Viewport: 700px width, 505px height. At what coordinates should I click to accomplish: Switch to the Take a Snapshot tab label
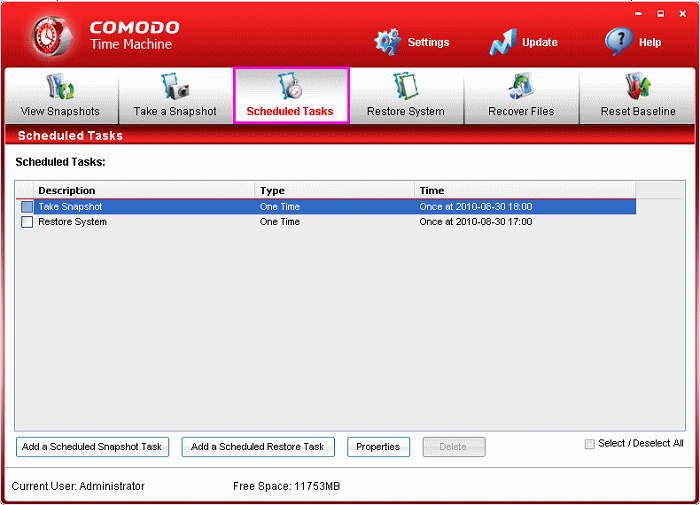(175, 111)
